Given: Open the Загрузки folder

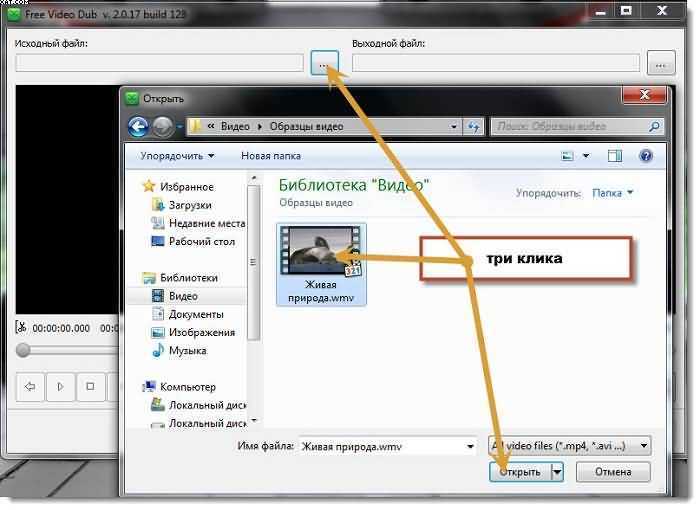Looking at the screenshot, I should click(190, 205).
